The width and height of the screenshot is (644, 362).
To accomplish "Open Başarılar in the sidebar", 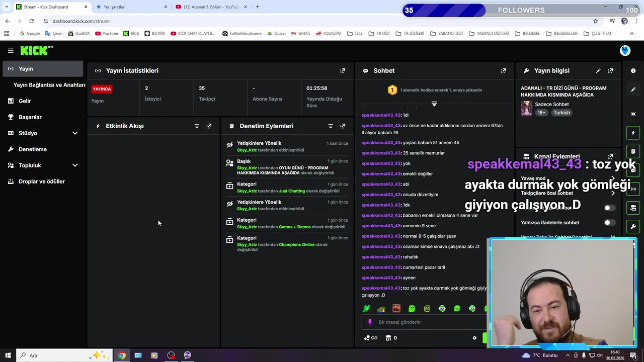I will (x=43, y=117).
